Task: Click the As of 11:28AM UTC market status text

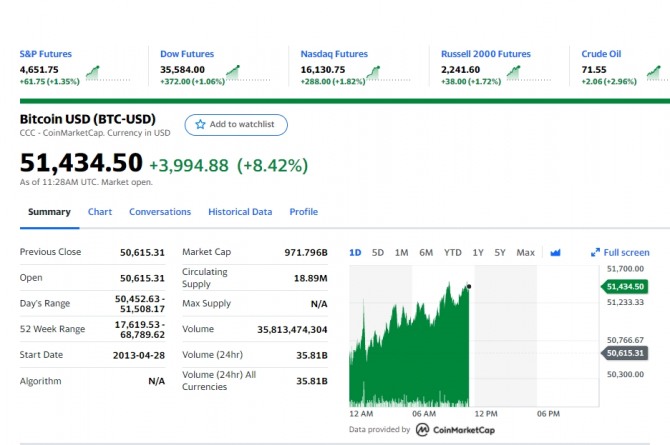Action: (x=86, y=182)
